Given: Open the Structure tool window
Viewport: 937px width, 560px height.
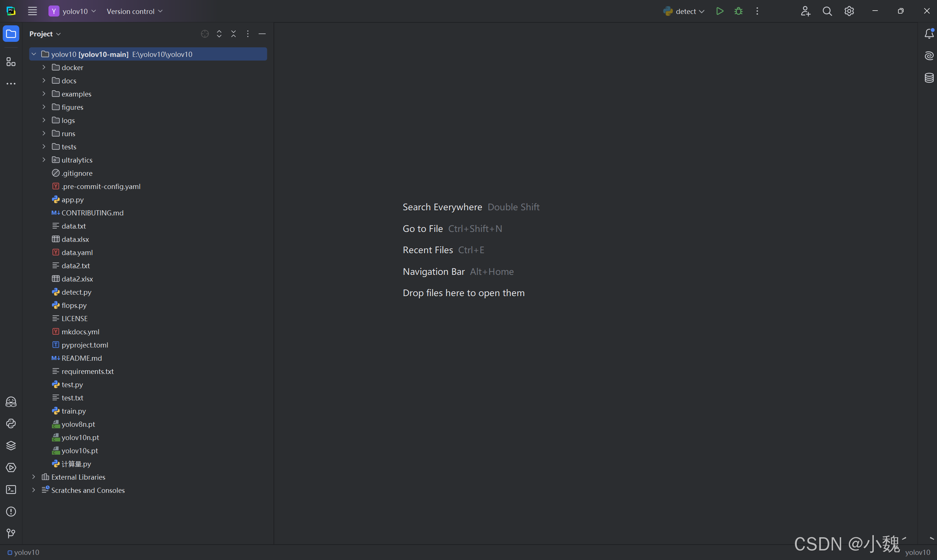Looking at the screenshot, I should pos(11,62).
